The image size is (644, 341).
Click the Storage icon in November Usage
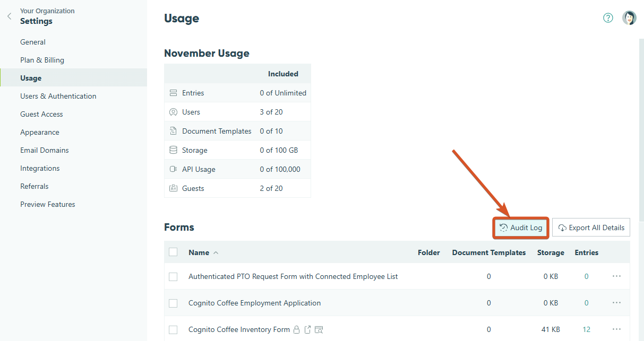(173, 150)
